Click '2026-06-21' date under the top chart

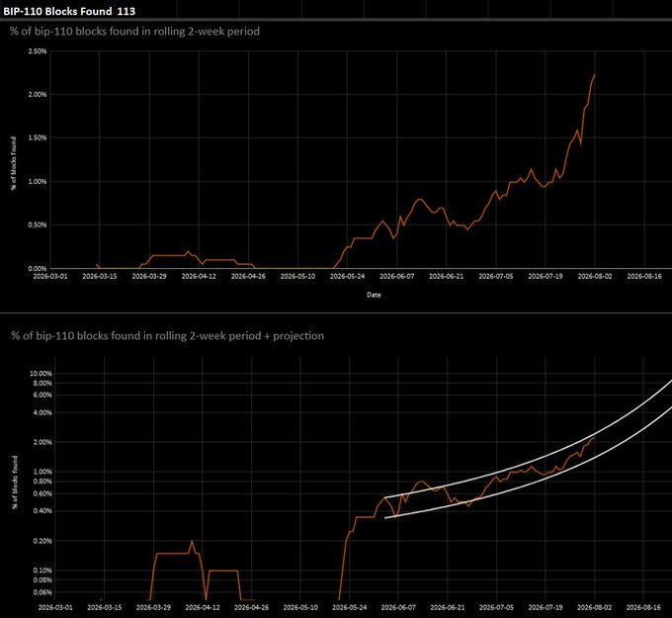tap(446, 276)
